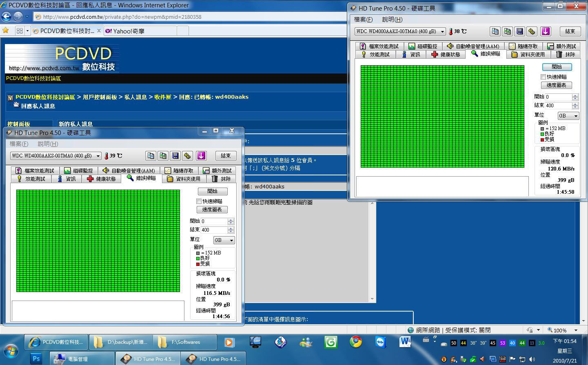The width and height of the screenshot is (588, 365).
Task: Open Microsoft Word from the taskbar
Action: 405,342
